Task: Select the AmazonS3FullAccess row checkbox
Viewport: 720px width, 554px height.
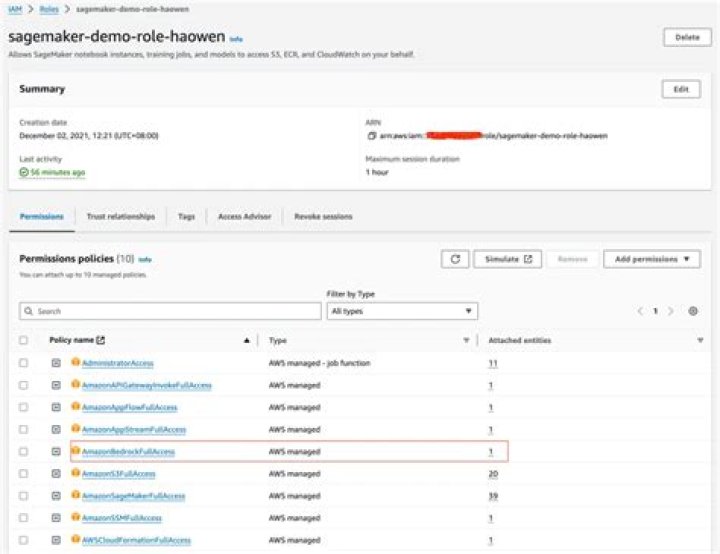Action: [x=23, y=474]
